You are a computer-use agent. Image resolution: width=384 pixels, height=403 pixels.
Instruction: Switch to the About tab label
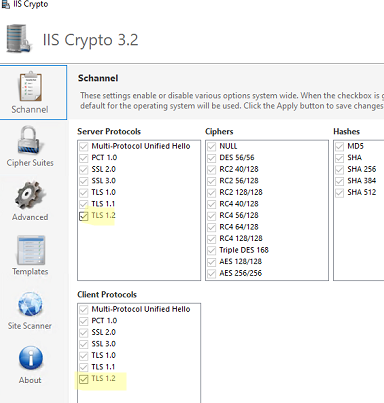click(x=30, y=380)
